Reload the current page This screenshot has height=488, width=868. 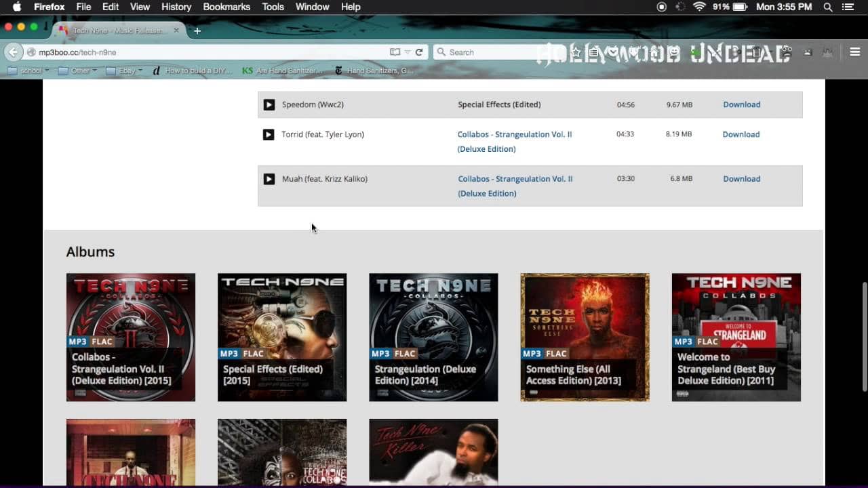coord(419,52)
